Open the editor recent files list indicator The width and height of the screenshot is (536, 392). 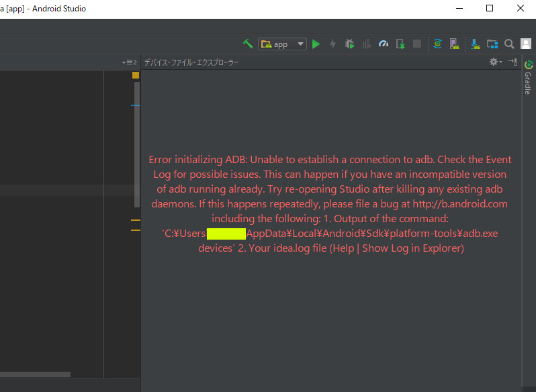pyautogui.click(x=129, y=62)
